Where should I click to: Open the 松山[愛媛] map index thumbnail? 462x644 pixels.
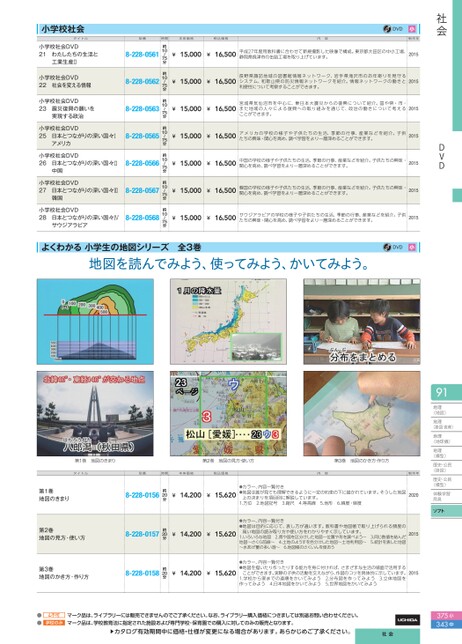(x=228, y=414)
